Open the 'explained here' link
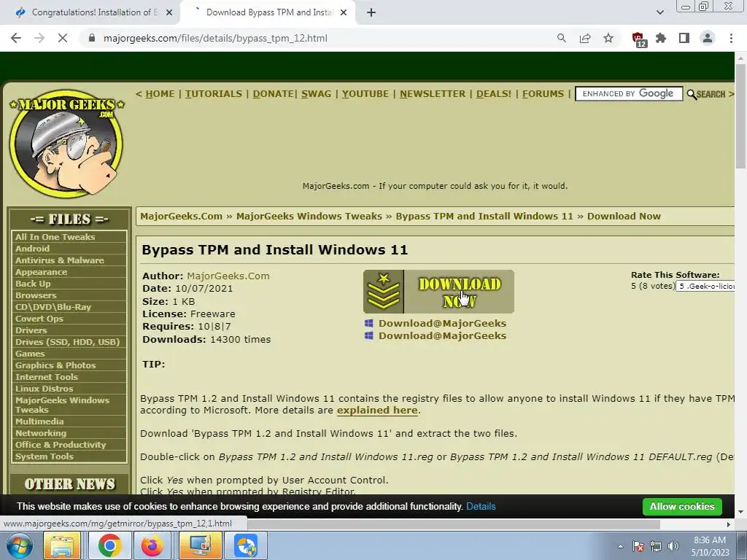Screen dimensions: 747x560 tap(377, 410)
